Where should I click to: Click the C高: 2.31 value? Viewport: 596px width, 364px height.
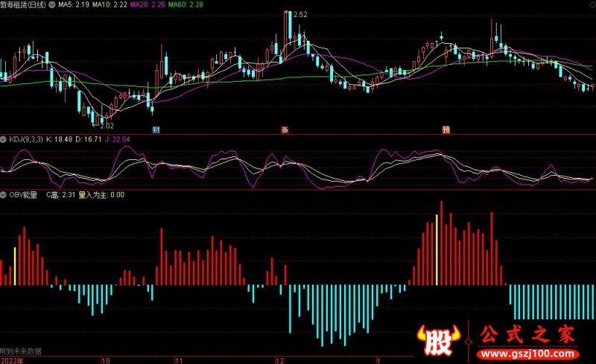pos(61,195)
